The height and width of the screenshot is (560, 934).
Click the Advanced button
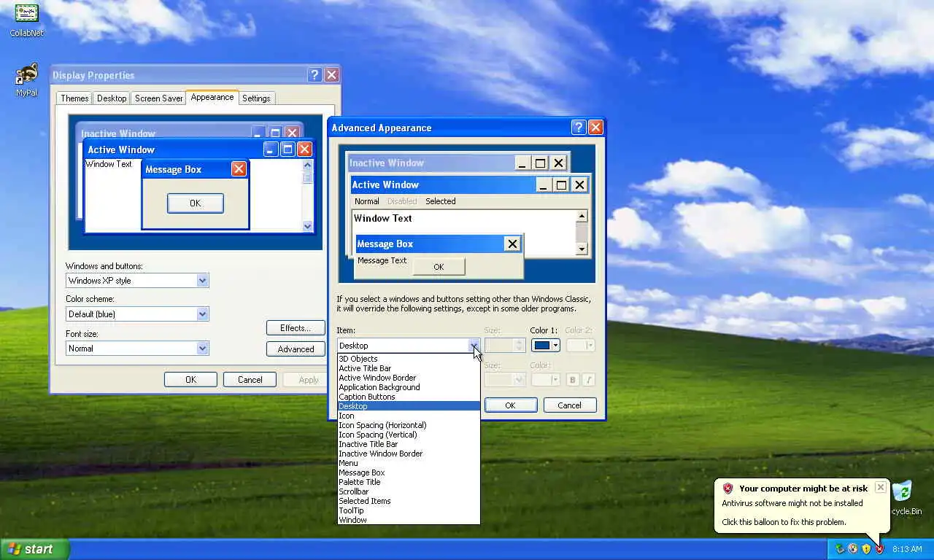point(296,349)
